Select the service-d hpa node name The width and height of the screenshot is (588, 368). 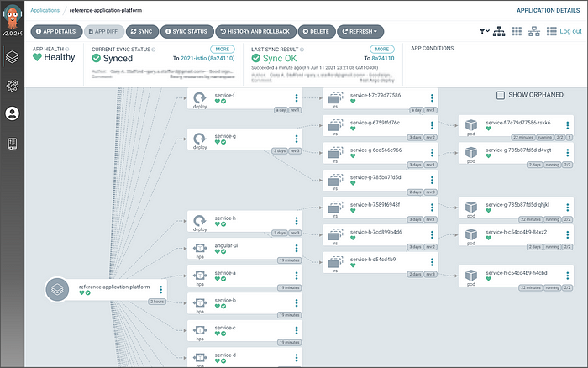pyautogui.click(x=225, y=355)
